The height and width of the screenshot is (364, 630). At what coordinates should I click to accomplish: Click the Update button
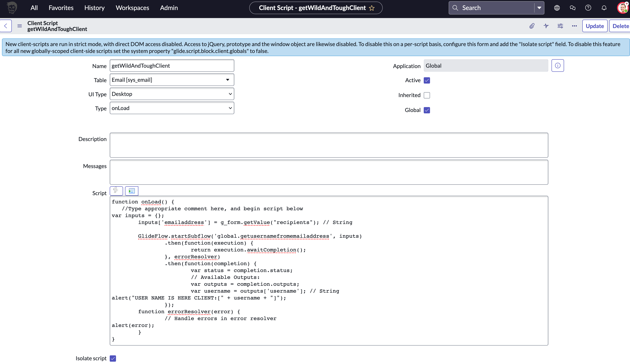click(x=594, y=26)
